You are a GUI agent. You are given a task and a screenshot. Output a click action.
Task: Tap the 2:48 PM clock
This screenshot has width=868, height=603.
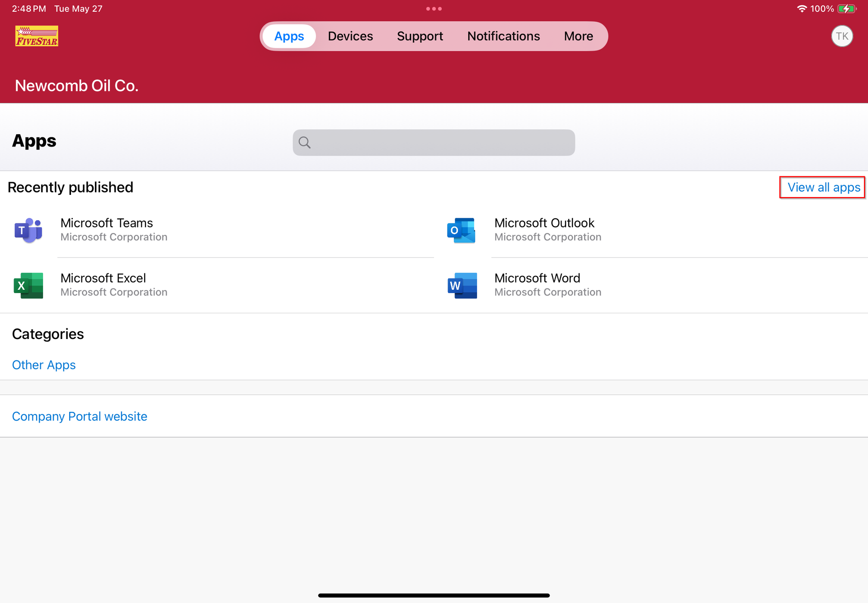tap(29, 9)
